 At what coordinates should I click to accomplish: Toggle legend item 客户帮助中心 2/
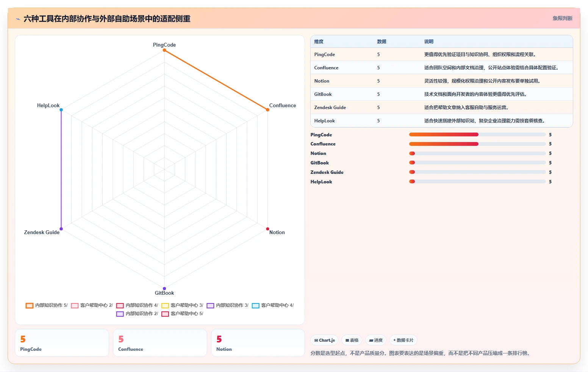tap(92, 305)
